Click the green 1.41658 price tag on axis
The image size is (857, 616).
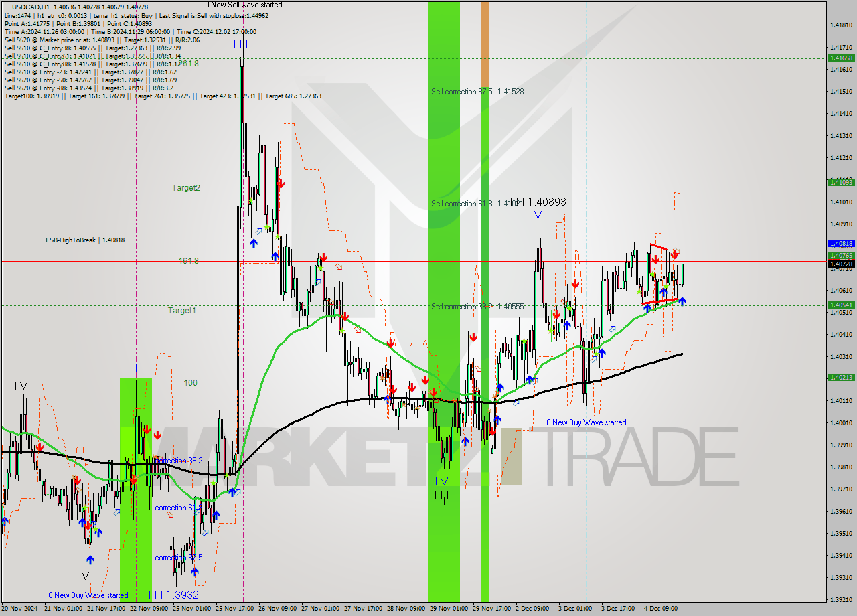tap(841, 58)
